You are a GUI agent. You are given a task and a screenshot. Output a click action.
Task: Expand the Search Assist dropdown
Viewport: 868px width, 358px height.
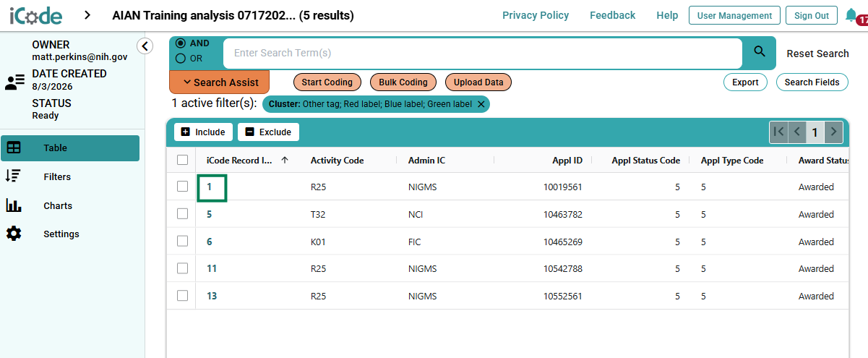tap(219, 82)
